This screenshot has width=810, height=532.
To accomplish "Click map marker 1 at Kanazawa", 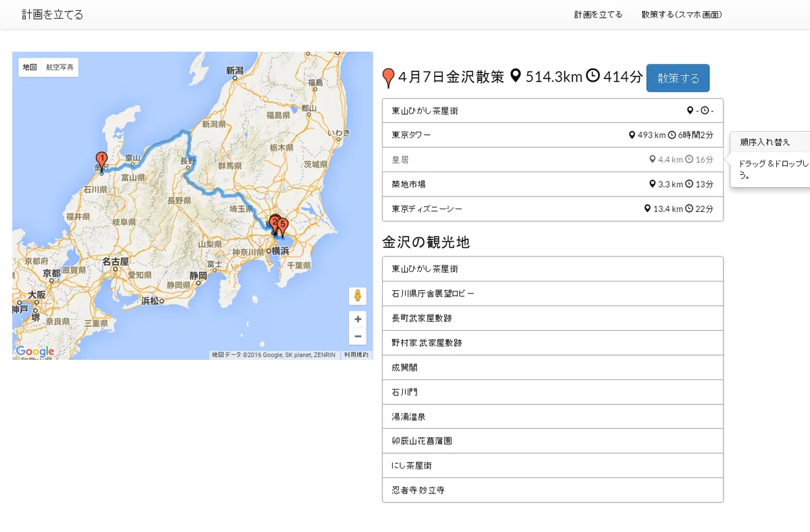I will [101, 161].
